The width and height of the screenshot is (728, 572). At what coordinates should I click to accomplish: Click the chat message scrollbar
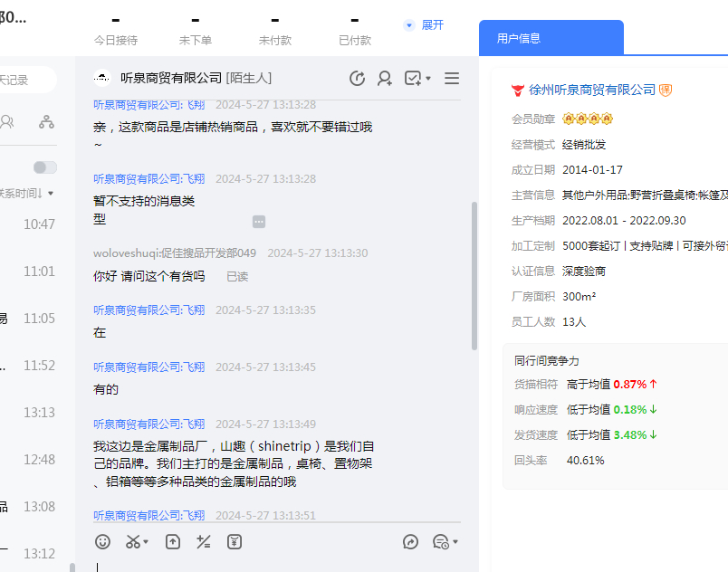coord(474,275)
